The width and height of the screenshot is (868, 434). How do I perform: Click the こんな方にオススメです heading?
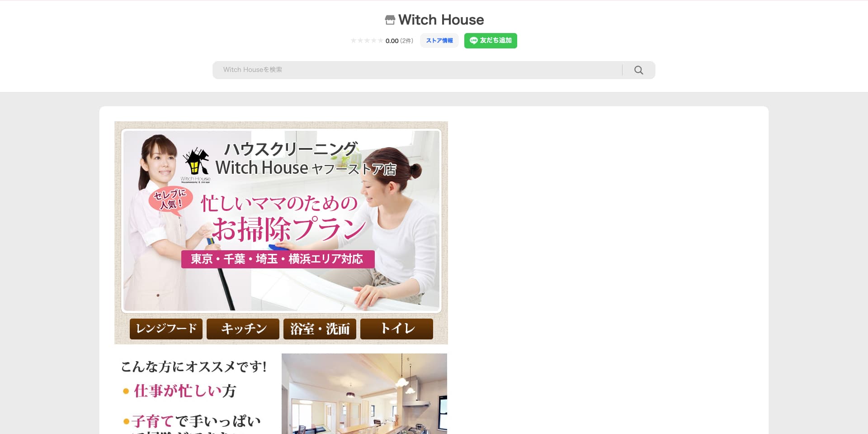coord(194,367)
